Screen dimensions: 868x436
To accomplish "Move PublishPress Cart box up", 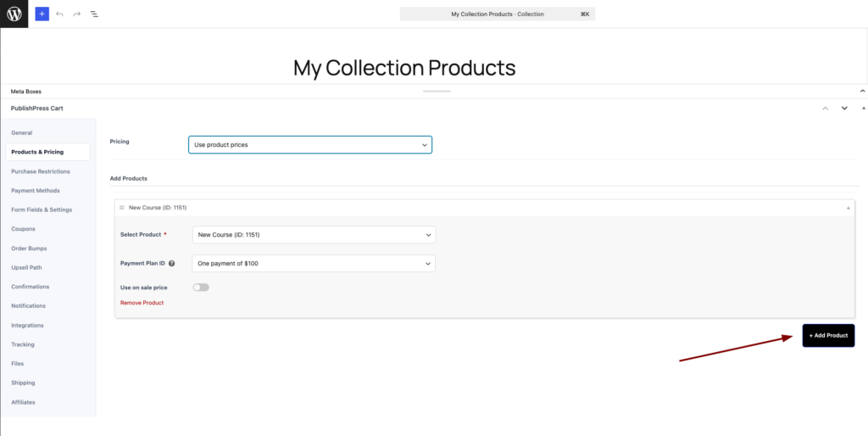I will coord(826,108).
